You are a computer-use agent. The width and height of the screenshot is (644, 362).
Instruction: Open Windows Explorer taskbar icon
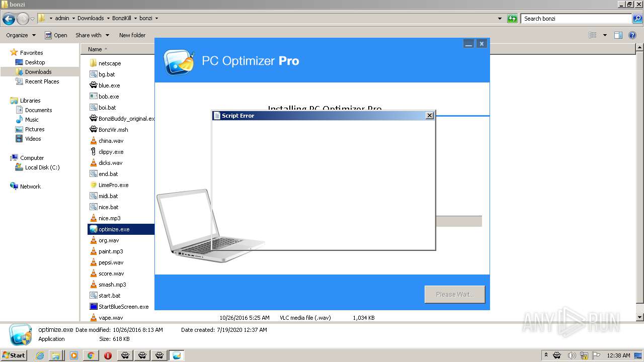pos(56,355)
